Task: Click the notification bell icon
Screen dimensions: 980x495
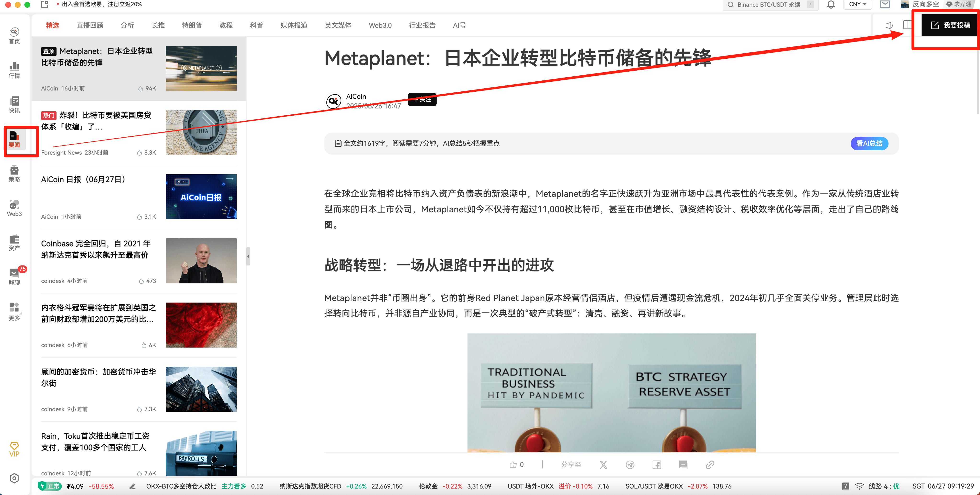Action: (x=831, y=5)
